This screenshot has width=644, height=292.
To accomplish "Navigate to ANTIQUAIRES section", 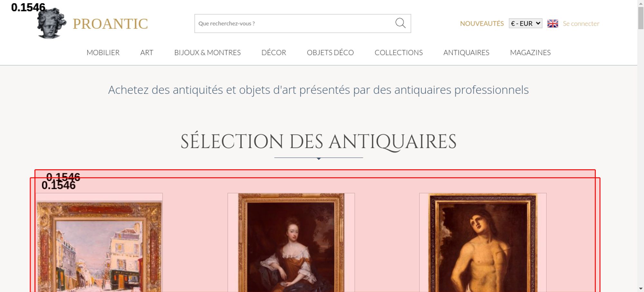I will click(x=466, y=52).
